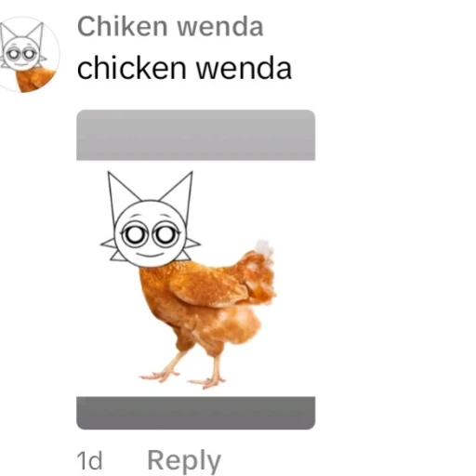Reply to the chicken wenda comment

click(184, 462)
